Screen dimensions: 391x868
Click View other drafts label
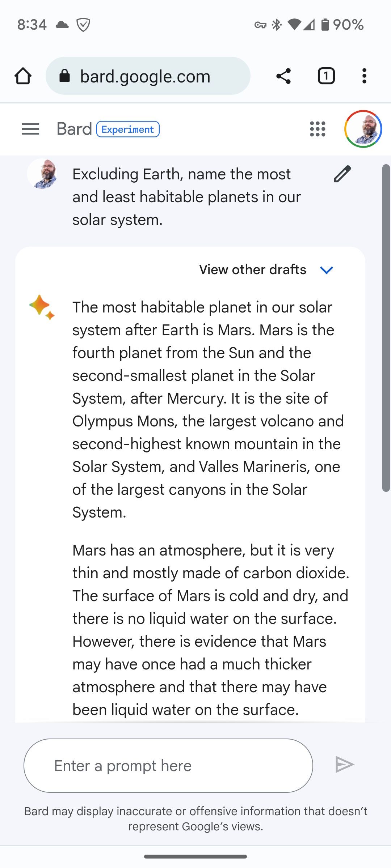coord(253,270)
